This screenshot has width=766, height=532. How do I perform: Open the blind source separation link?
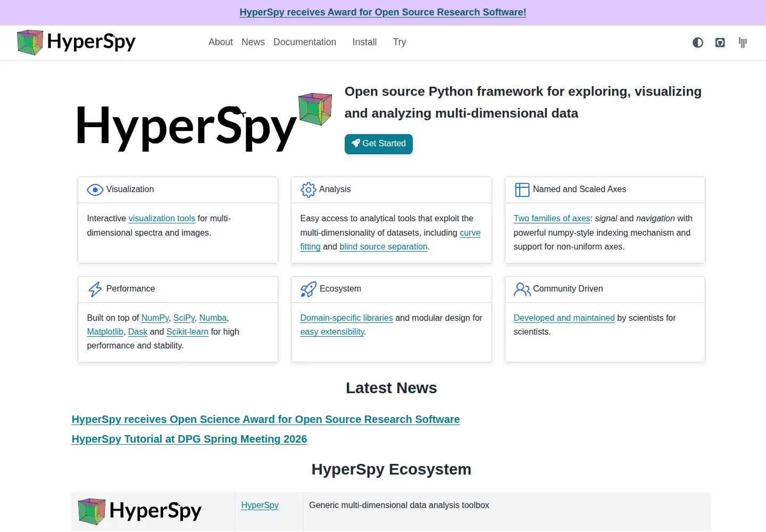pos(384,247)
